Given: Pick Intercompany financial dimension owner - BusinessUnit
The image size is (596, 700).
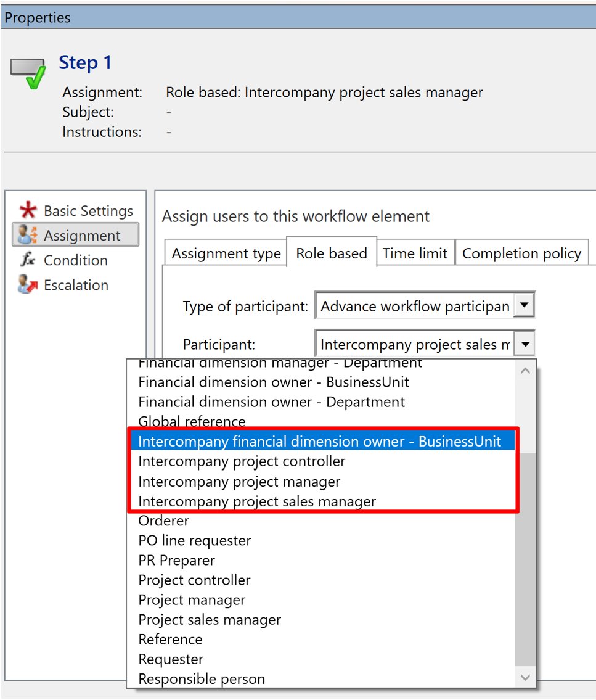Looking at the screenshot, I should pyautogui.click(x=319, y=442).
